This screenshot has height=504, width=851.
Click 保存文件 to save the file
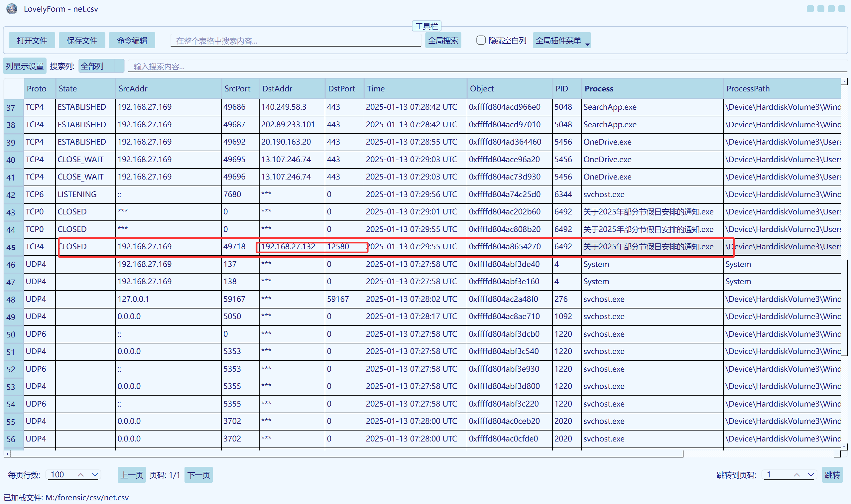click(82, 41)
